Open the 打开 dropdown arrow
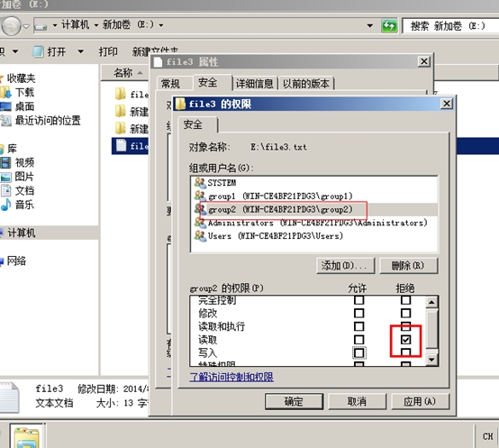Screen dimensions: 499x448 [x=81, y=51]
